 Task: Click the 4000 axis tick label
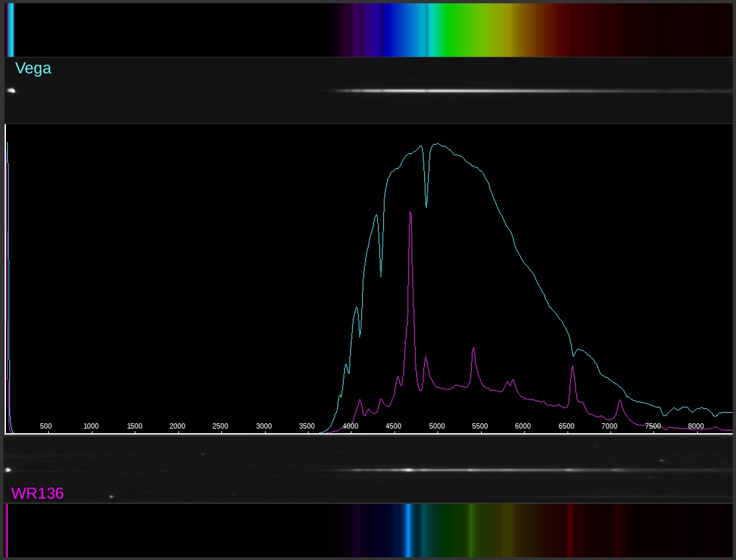click(350, 426)
